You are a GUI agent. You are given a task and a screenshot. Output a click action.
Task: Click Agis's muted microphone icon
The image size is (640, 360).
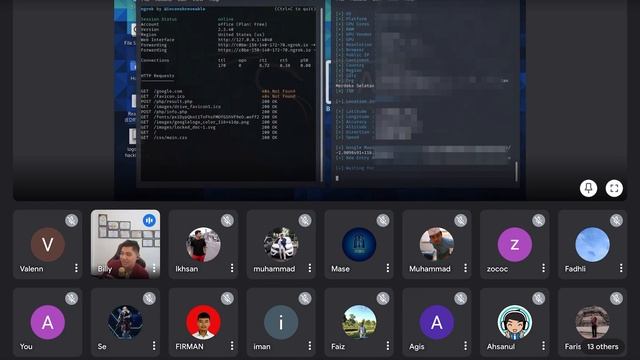click(461, 299)
